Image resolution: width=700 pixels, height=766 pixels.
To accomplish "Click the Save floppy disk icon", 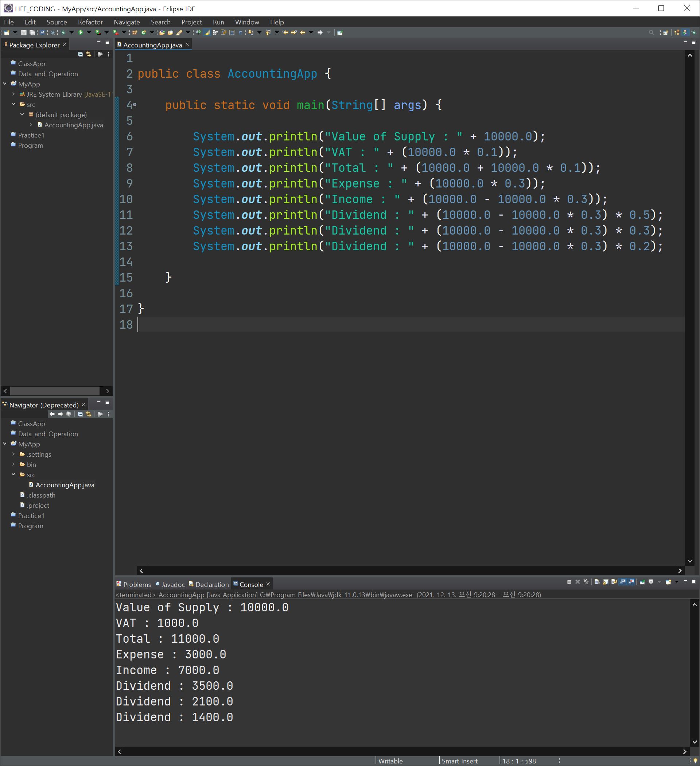I will click(x=24, y=33).
